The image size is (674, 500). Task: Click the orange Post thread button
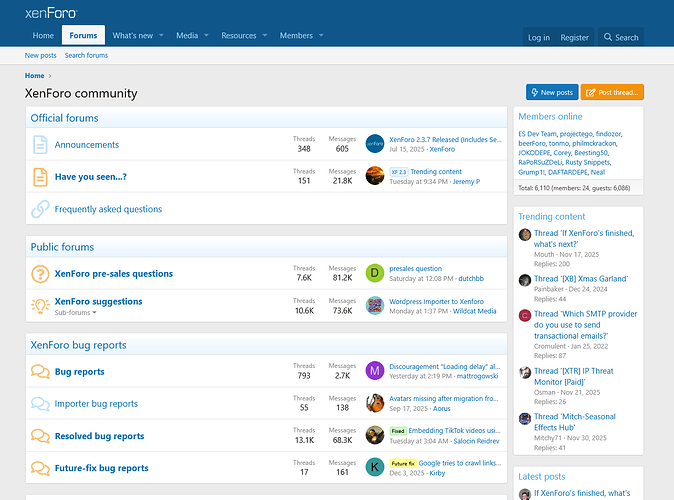(612, 92)
